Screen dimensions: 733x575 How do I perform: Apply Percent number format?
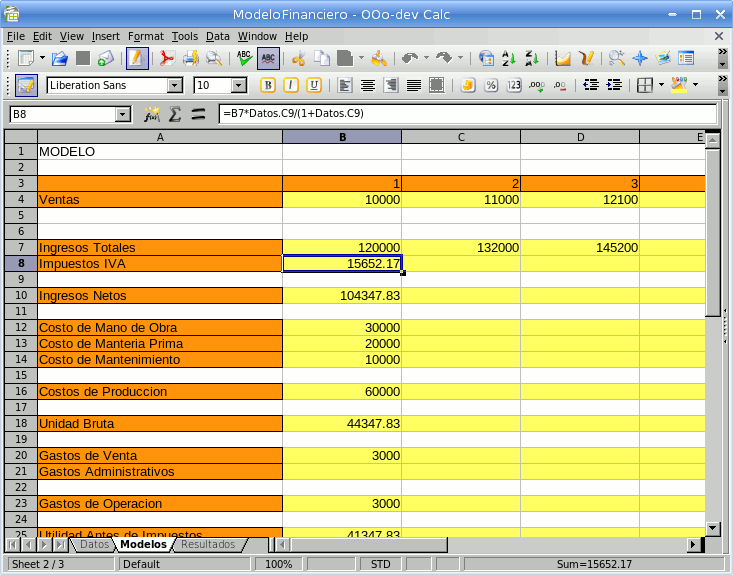pyautogui.click(x=491, y=86)
